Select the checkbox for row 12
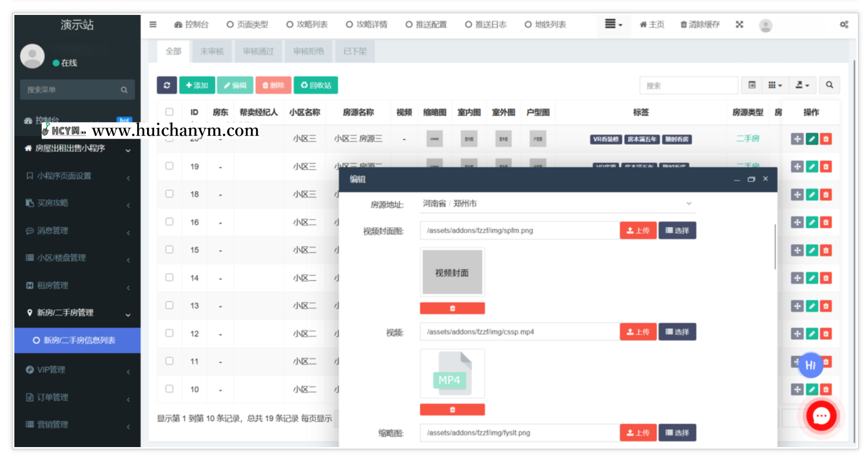Viewport: 868px width, 462px height. pos(170,333)
